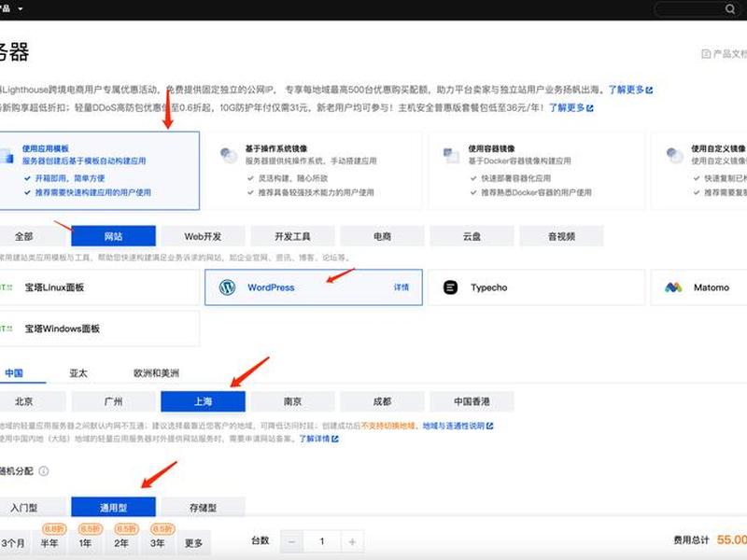Choose the WordPress template card
747x560 pixels.
(x=314, y=287)
